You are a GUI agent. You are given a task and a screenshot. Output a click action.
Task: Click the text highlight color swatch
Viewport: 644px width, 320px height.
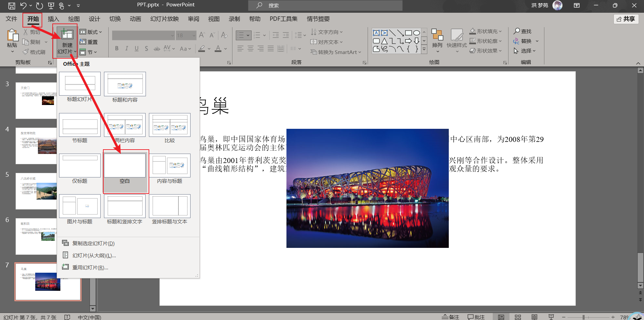(202, 49)
